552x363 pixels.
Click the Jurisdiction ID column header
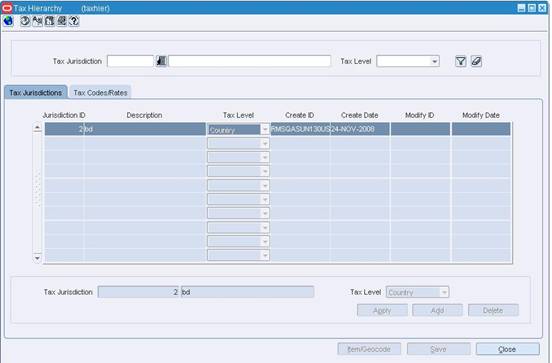pyautogui.click(x=64, y=115)
